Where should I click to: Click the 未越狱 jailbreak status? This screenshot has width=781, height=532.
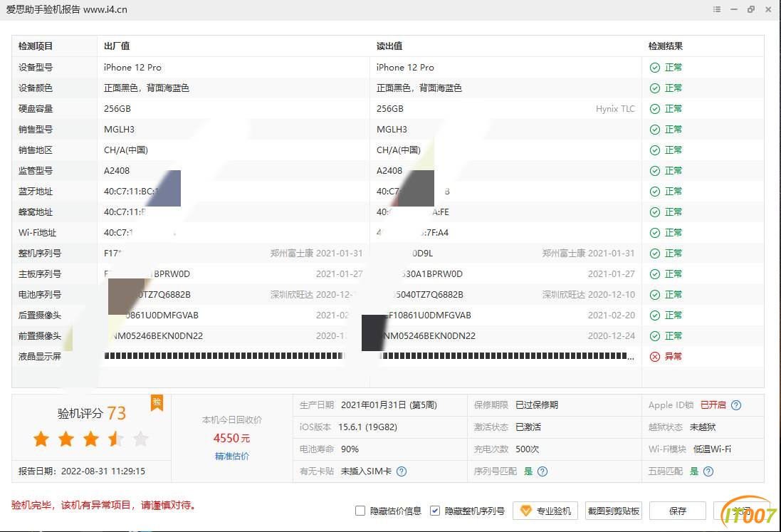[x=702, y=427]
